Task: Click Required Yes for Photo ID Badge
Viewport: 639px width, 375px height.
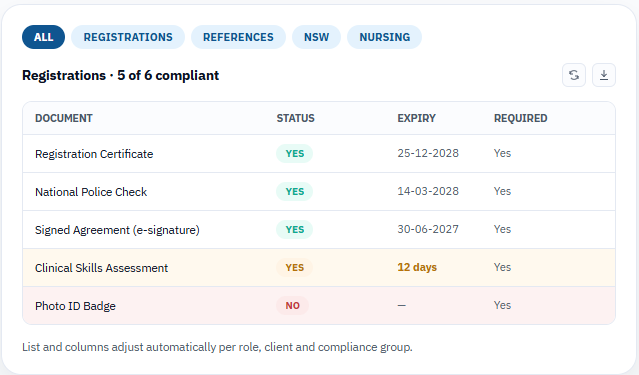Action: [x=502, y=305]
